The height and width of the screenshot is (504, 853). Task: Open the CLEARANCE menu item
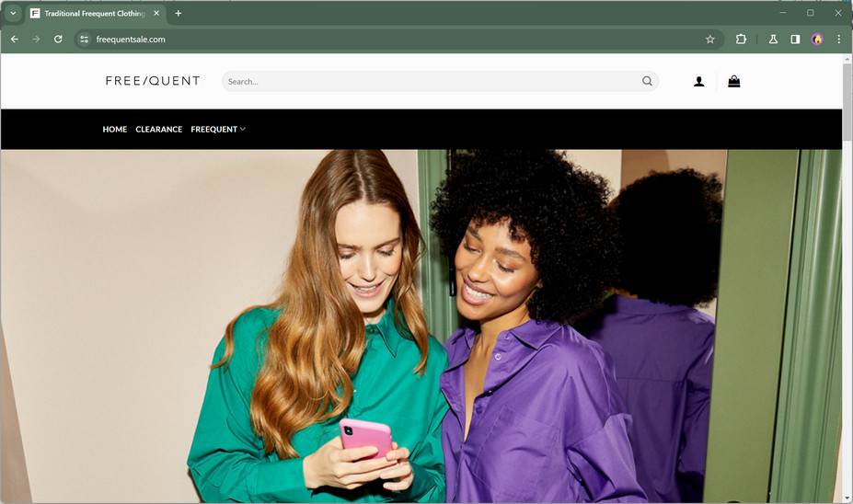159,129
